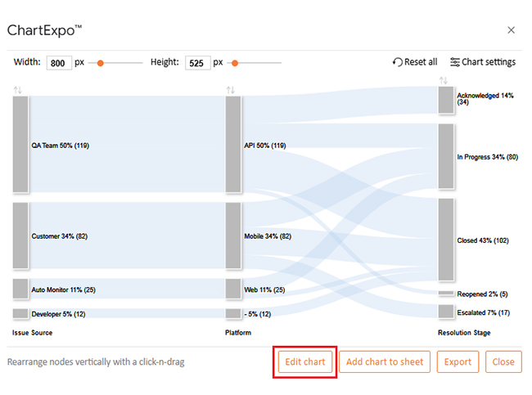The image size is (532, 395).
Task: Click the sort arrows above Issue Source column
Action: pos(18,89)
